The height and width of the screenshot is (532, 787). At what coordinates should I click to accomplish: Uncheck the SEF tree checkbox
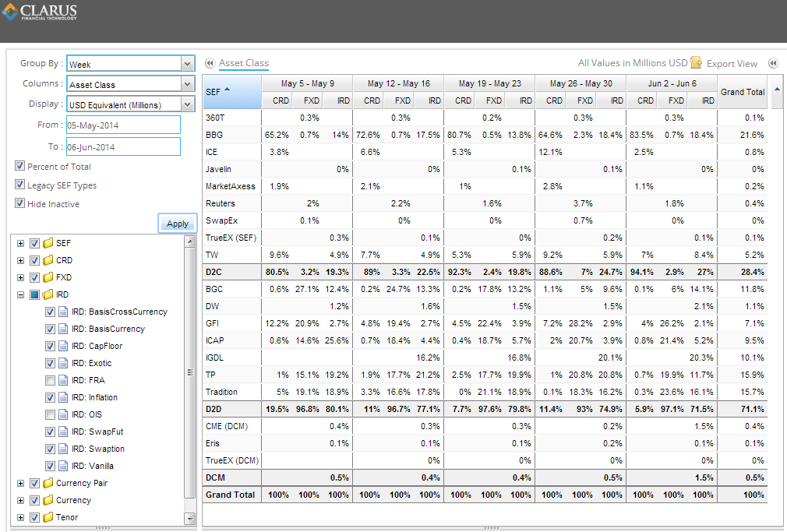pyautogui.click(x=34, y=244)
